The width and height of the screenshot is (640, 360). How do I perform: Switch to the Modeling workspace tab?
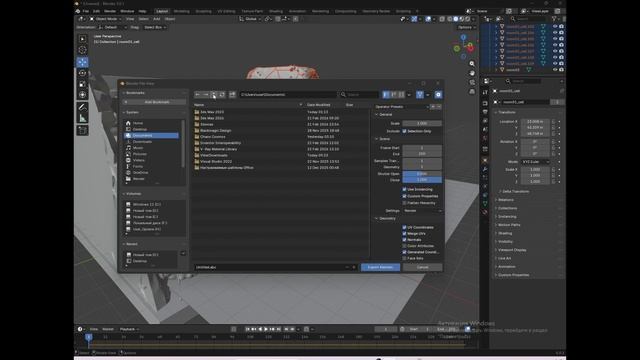click(x=182, y=11)
